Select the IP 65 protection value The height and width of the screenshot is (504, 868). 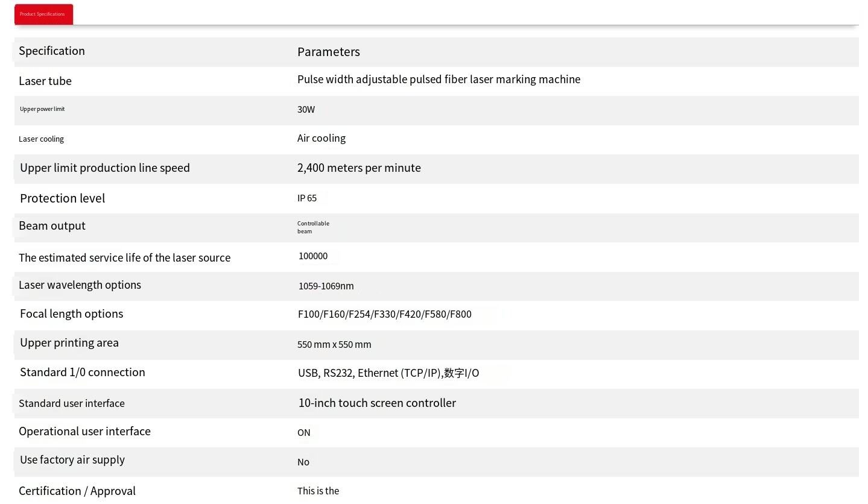coord(307,198)
